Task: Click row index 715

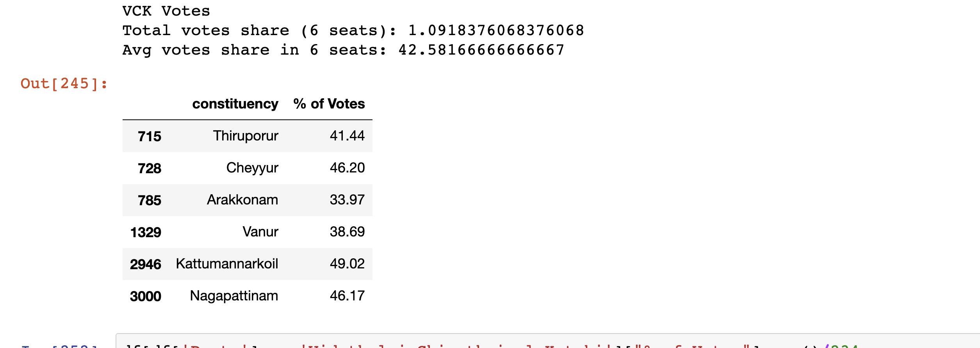Action: (x=149, y=136)
